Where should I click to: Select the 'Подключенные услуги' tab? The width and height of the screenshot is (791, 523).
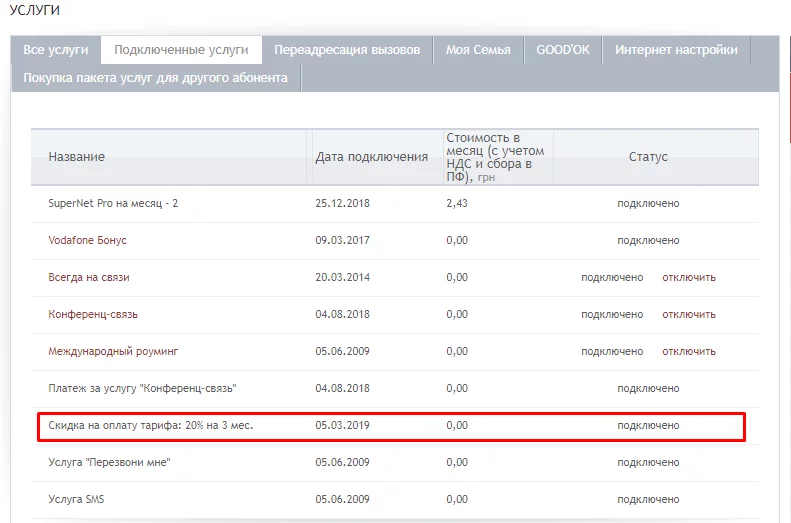(181, 50)
